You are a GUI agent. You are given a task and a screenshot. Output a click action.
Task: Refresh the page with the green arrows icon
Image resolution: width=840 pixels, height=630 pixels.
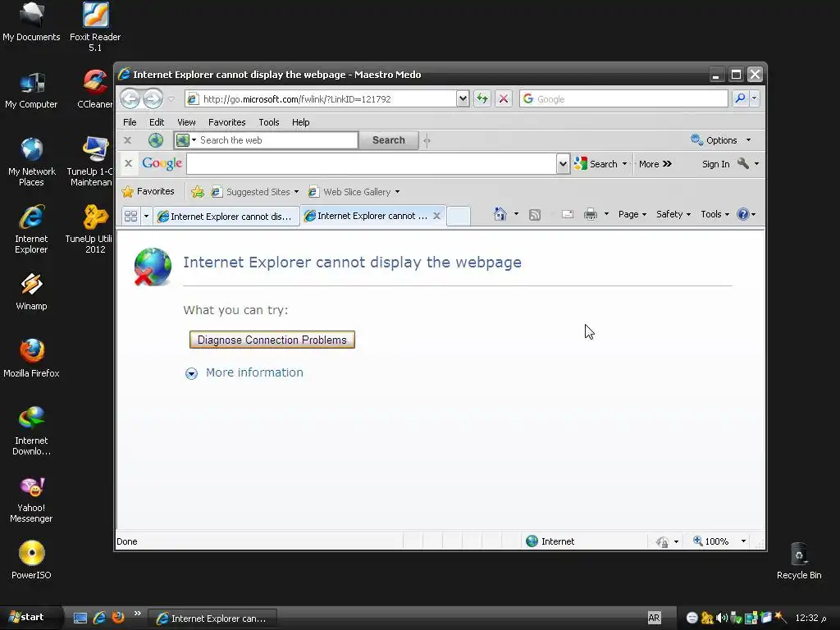(x=482, y=98)
